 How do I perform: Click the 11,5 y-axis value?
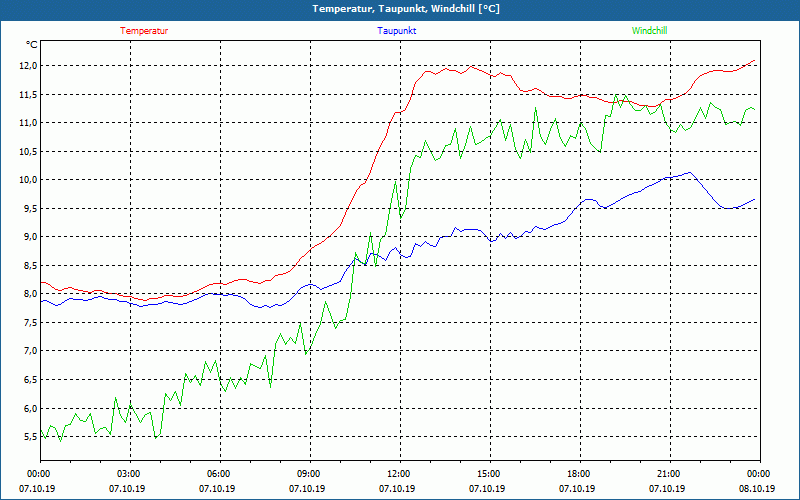(29, 94)
